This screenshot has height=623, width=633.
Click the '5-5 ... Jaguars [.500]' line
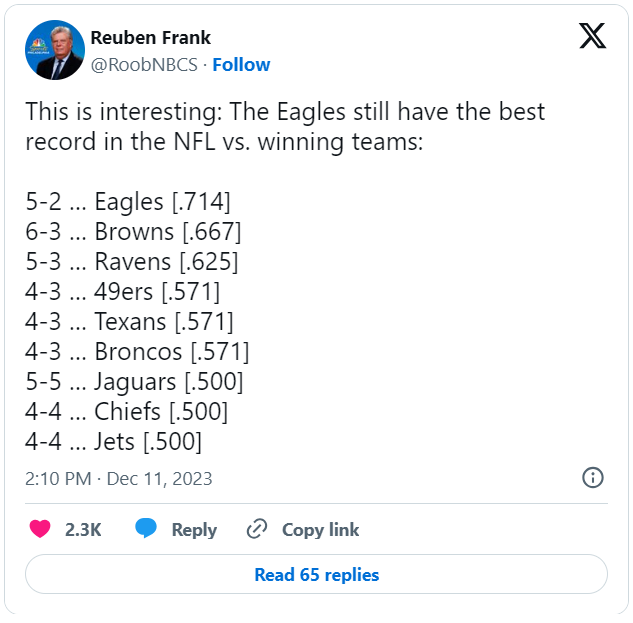point(134,382)
